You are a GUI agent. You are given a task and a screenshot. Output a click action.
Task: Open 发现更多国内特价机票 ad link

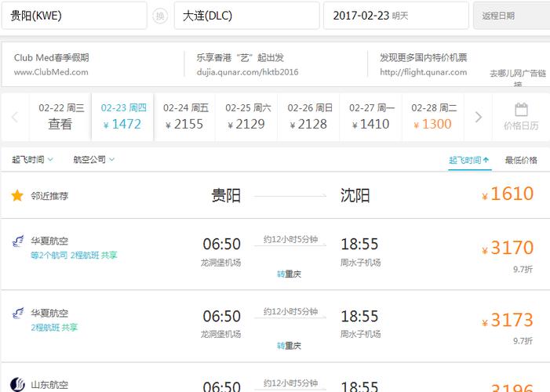tap(424, 57)
